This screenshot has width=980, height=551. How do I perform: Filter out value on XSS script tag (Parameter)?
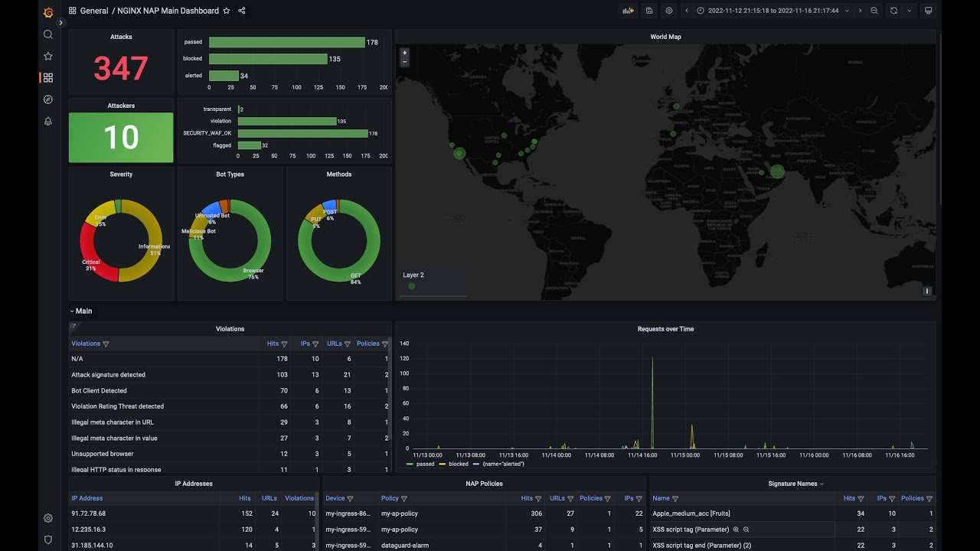coord(746,530)
